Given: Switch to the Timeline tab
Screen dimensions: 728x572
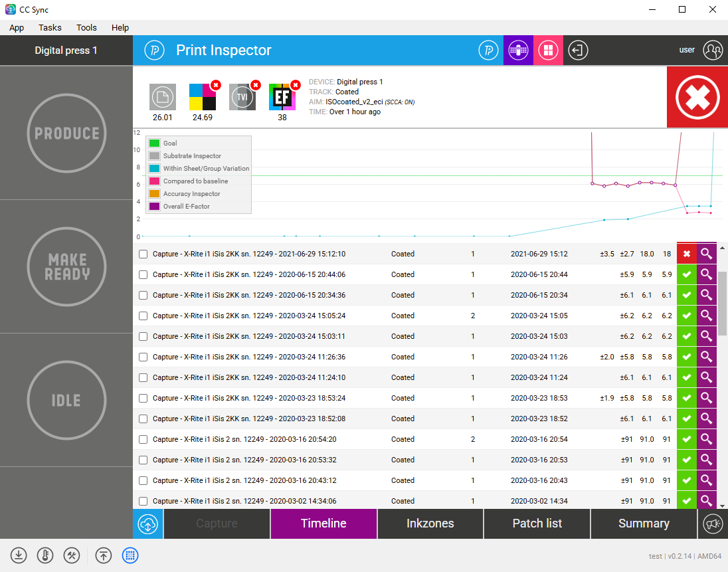Looking at the screenshot, I should pos(323,524).
